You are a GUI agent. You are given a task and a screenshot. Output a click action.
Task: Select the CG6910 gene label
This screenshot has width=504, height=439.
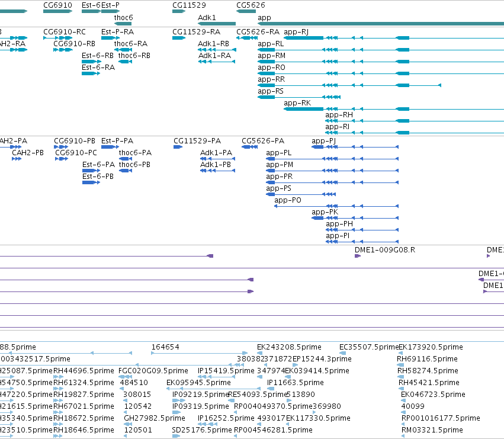tap(57, 5)
